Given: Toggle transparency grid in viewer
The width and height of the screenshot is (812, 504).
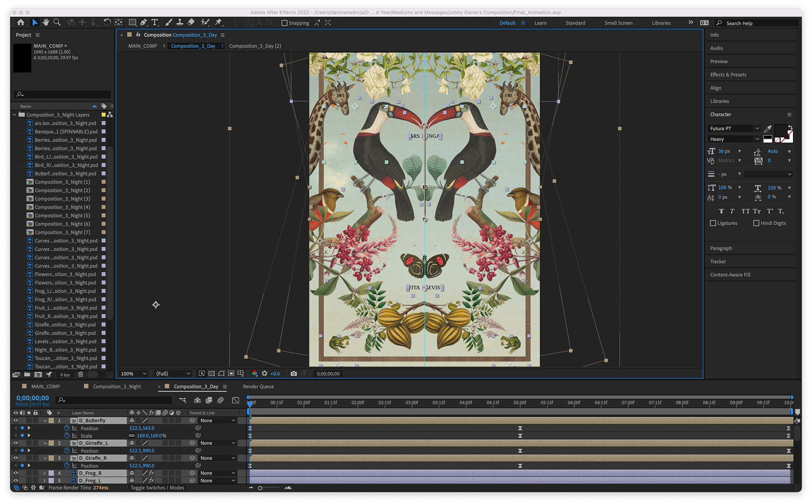Looking at the screenshot, I should tap(211, 373).
